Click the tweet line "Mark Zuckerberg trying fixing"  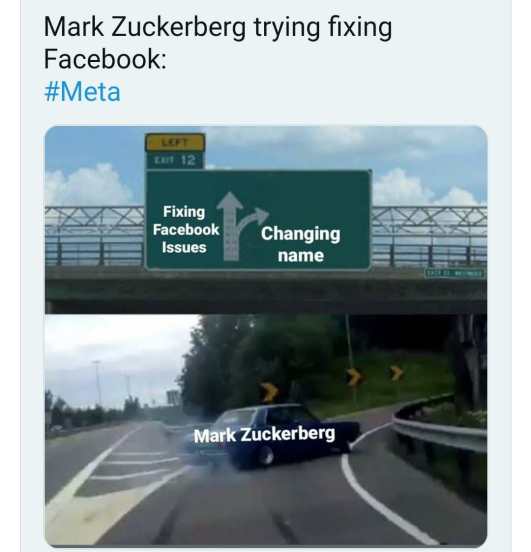(218, 27)
